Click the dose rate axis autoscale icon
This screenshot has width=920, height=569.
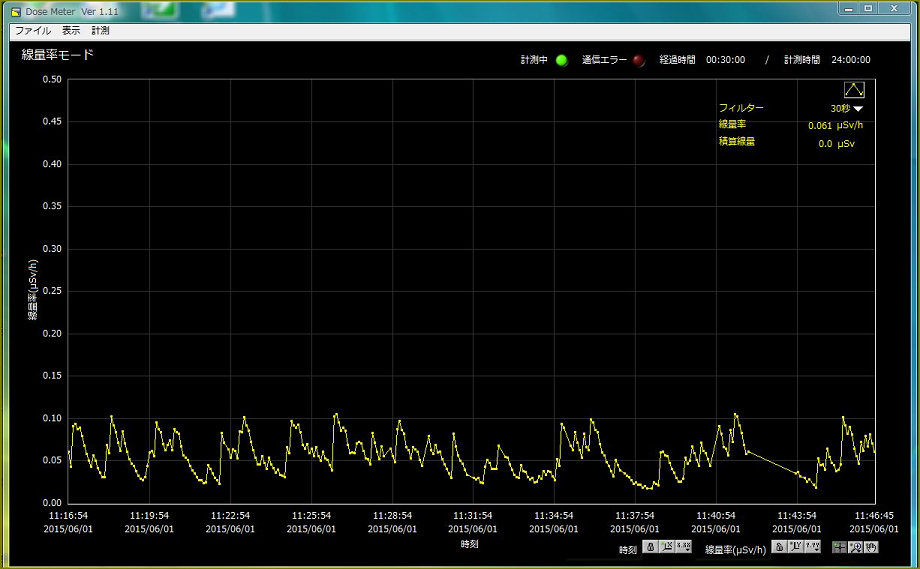point(795,547)
